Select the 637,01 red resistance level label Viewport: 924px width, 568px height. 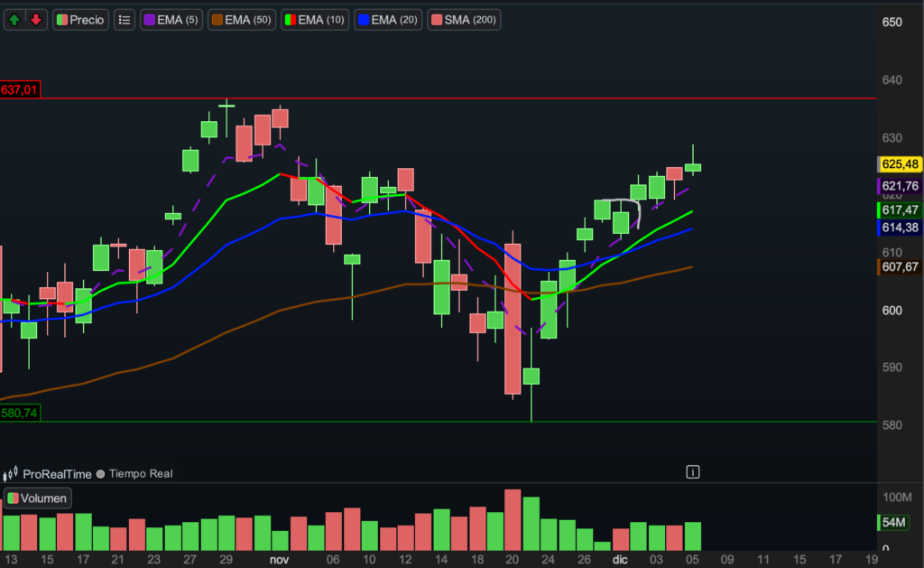(x=21, y=89)
